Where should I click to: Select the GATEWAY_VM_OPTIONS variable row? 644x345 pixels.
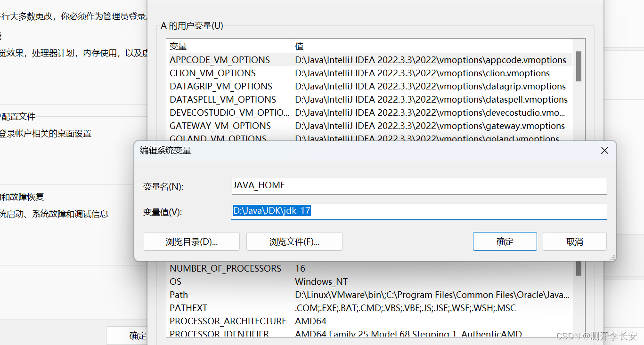pos(370,126)
